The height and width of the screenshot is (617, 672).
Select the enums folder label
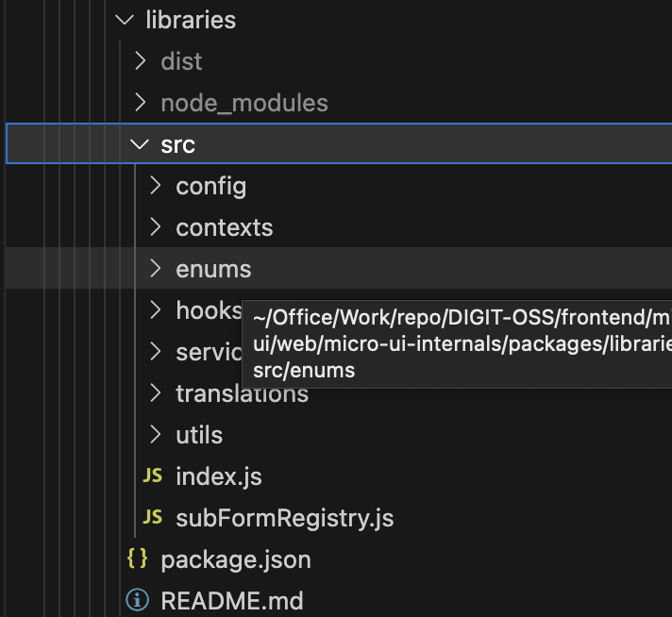[213, 269]
